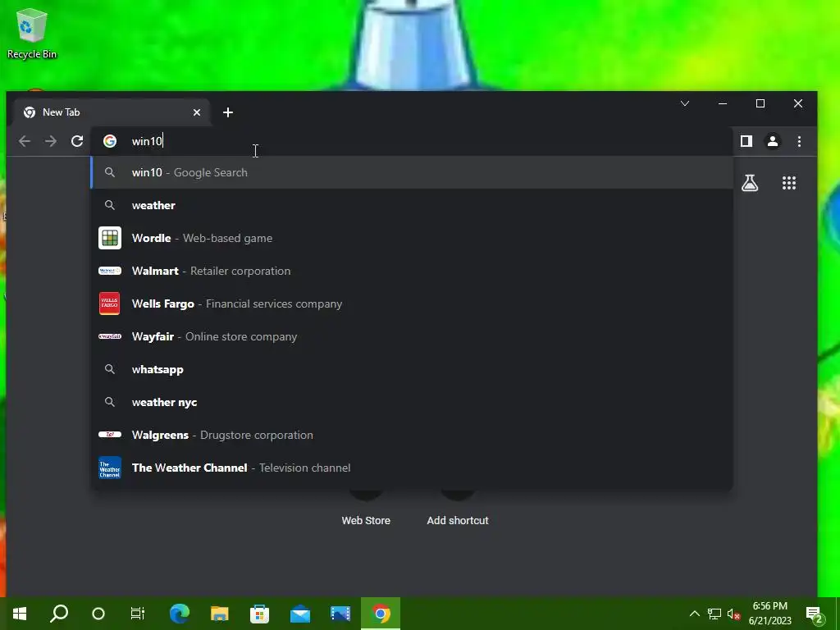Choose the Wayfair online store suggestion
Image resolution: width=840 pixels, height=630 pixels.
click(x=412, y=336)
